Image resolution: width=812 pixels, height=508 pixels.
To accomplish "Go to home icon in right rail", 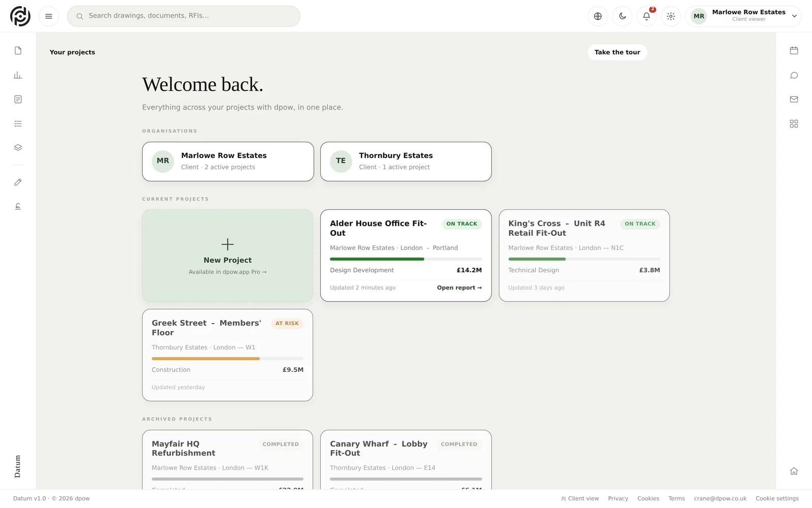I will click(x=794, y=471).
